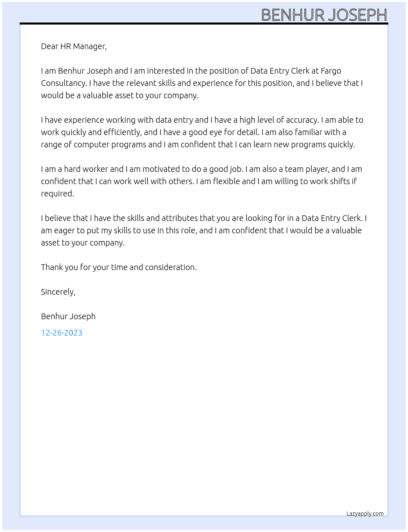Image resolution: width=408 pixels, height=532 pixels.
Task: Click the black horizontal header divider line
Action: pos(204,23)
